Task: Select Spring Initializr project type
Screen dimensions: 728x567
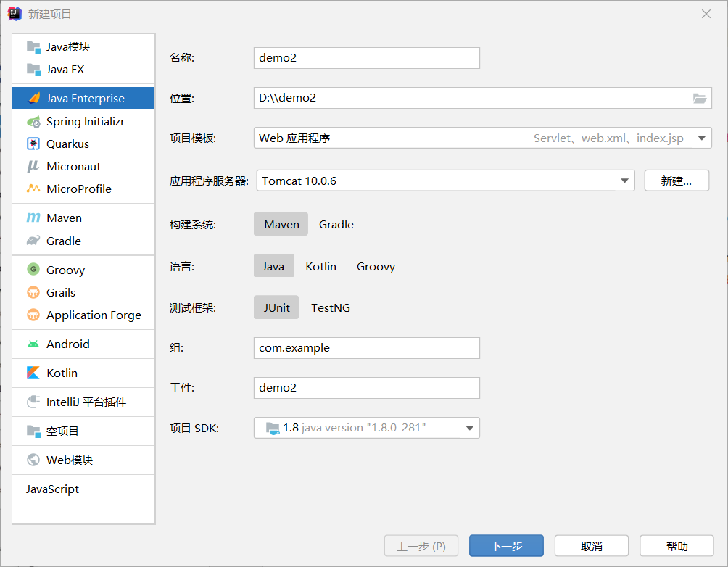Action: (x=83, y=122)
